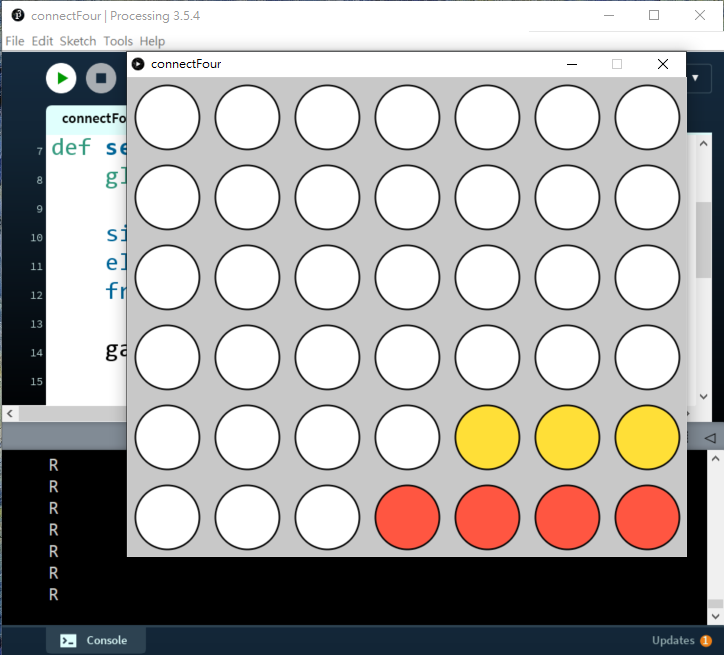The width and height of the screenshot is (724, 655).
Task: Click the leftmost red game piece
Action: coord(407,517)
